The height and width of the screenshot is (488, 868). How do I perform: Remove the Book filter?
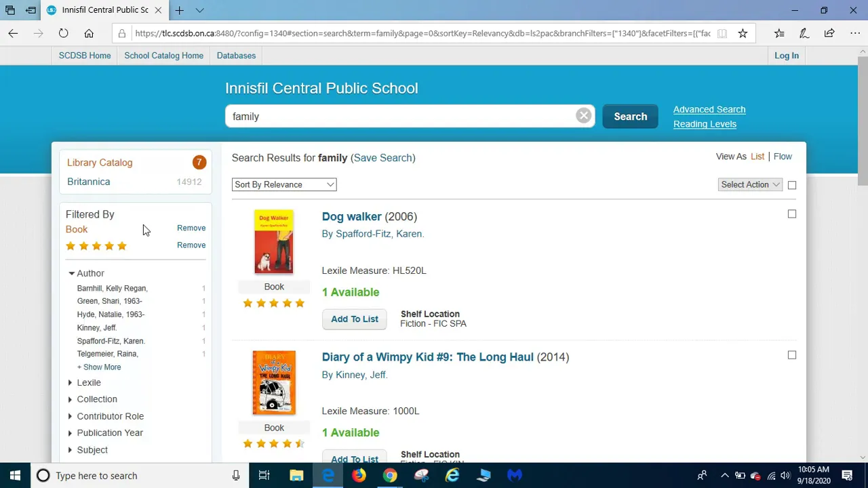coord(191,228)
